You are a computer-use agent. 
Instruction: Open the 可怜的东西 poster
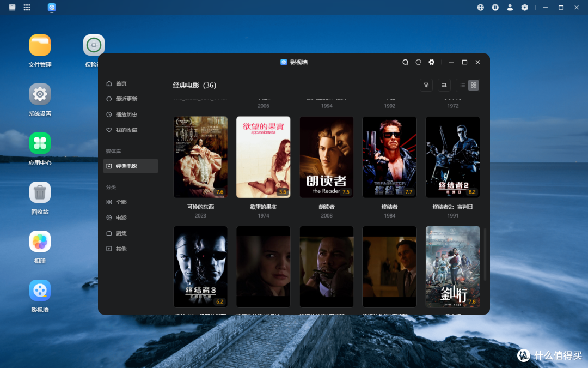(200, 157)
